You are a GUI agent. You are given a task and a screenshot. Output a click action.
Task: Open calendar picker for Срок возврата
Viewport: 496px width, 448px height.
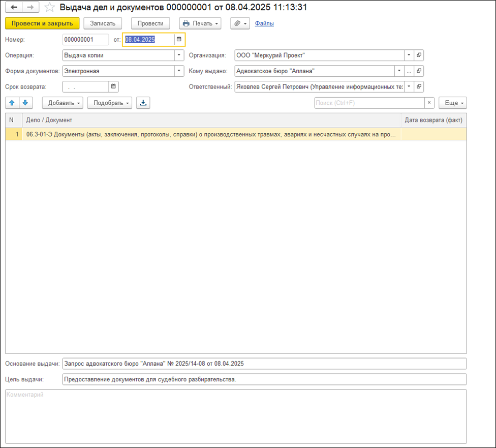click(x=114, y=86)
